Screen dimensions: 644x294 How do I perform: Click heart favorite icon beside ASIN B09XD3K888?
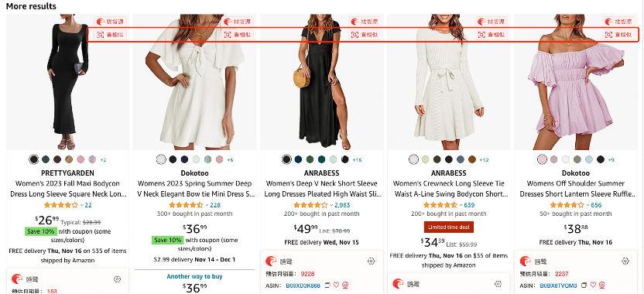pos(336,285)
